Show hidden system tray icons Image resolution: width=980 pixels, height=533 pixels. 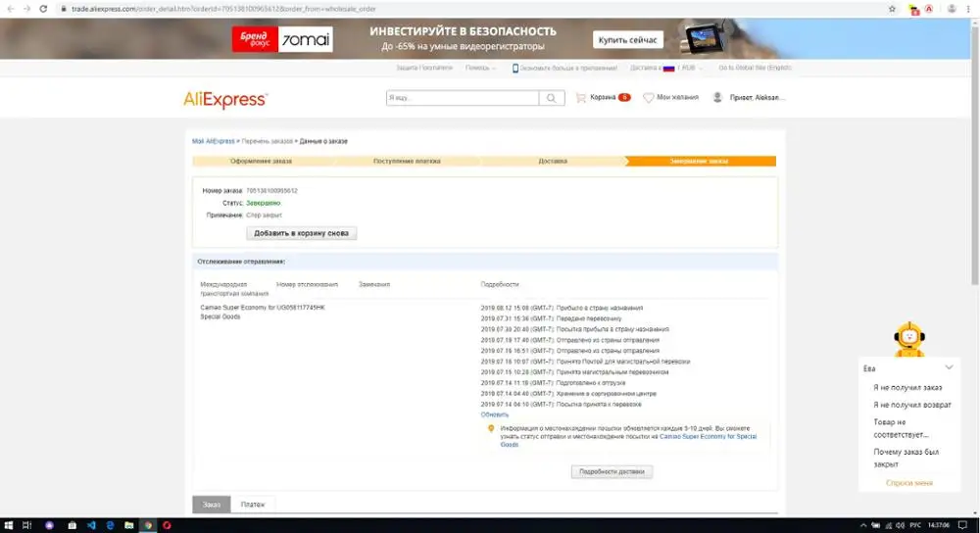coord(863,525)
